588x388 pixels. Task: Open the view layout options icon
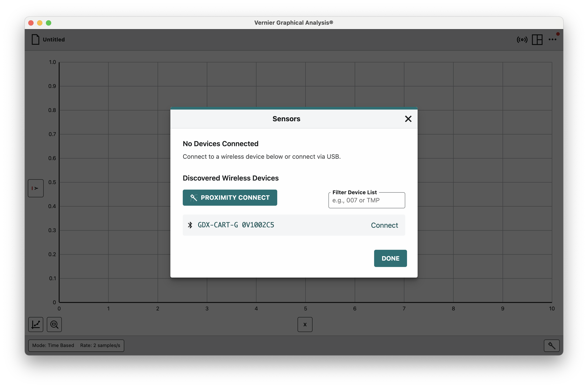(x=537, y=40)
